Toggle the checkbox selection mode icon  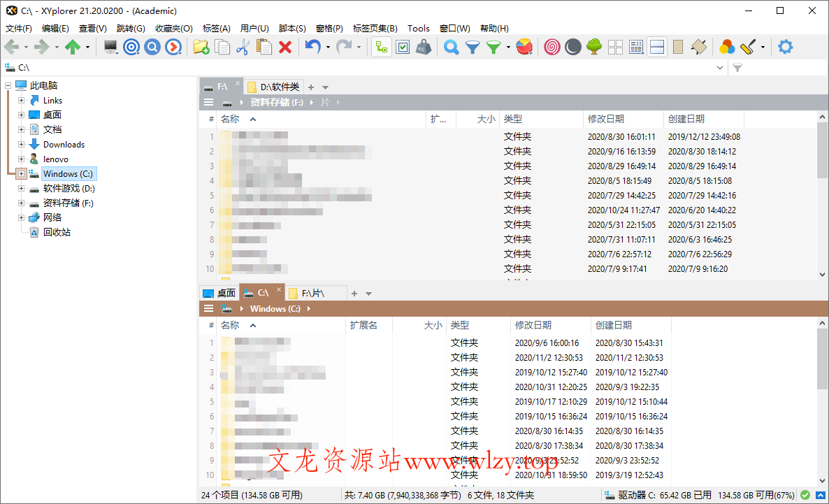coord(402,47)
